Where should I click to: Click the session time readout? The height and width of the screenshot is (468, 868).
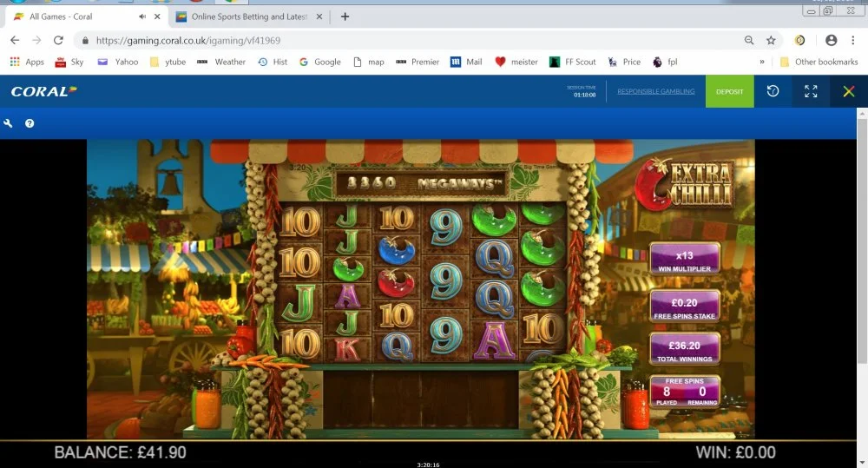(x=582, y=91)
